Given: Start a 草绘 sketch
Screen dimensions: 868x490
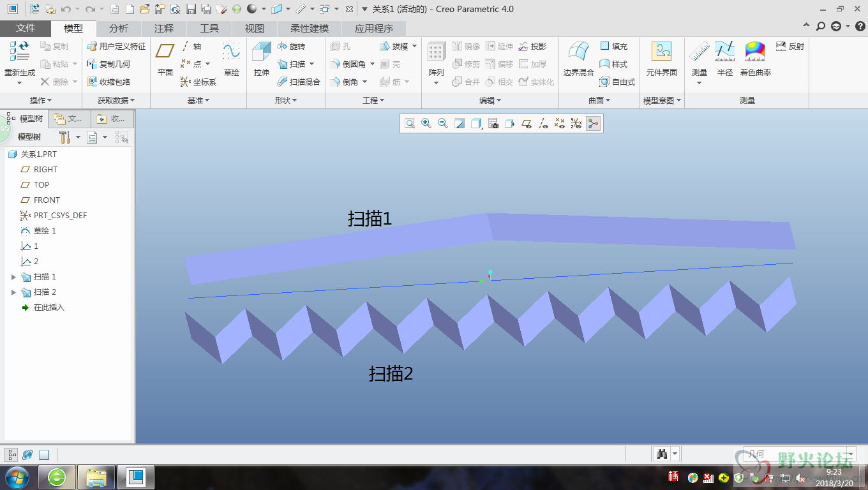Looking at the screenshot, I should click(231, 60).
